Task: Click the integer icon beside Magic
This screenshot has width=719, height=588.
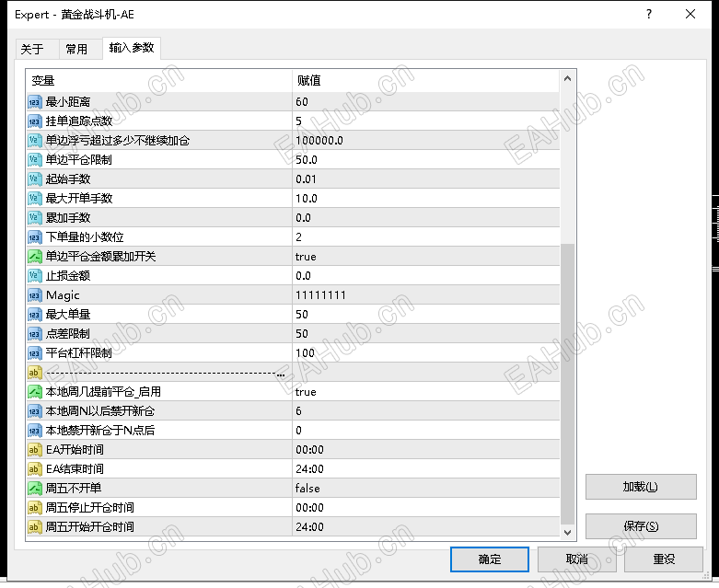Action: [x=35, y=295]
